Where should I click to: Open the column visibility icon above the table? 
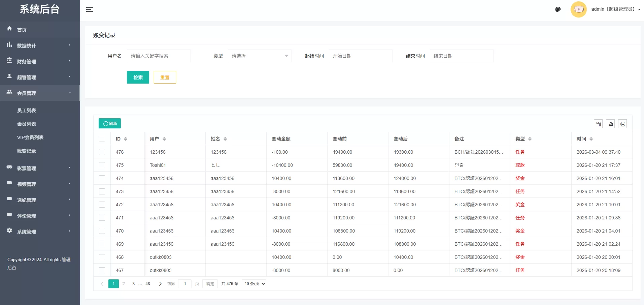599,124
